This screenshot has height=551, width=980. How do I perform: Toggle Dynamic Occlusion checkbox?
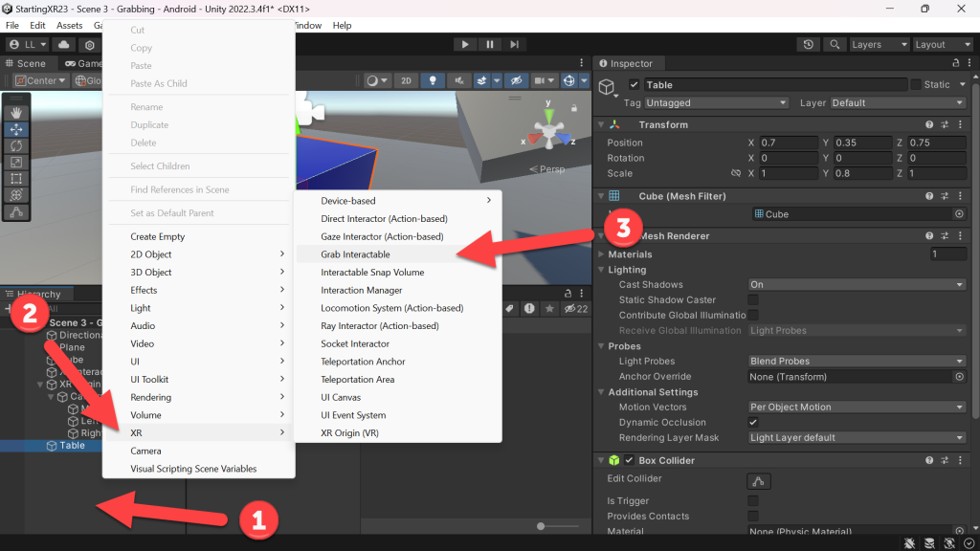coord(753,422)
